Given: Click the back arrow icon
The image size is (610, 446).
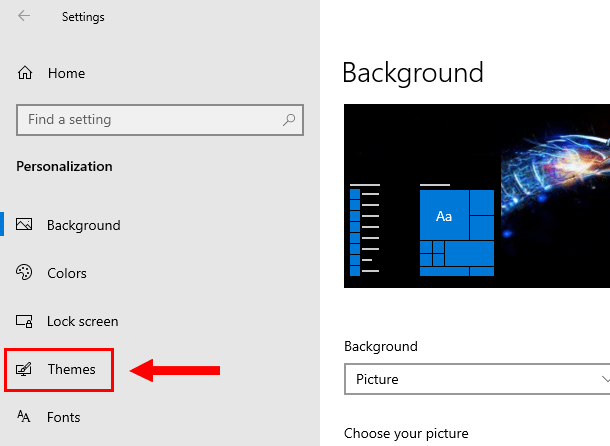Looking at the screenshot, I should tap(24, 16).
